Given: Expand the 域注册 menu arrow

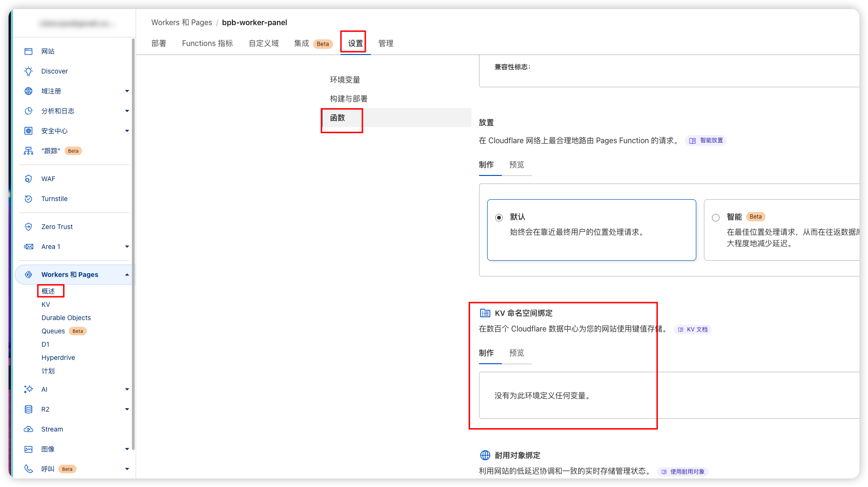Looking at the screenshot, I should [127, 91].
